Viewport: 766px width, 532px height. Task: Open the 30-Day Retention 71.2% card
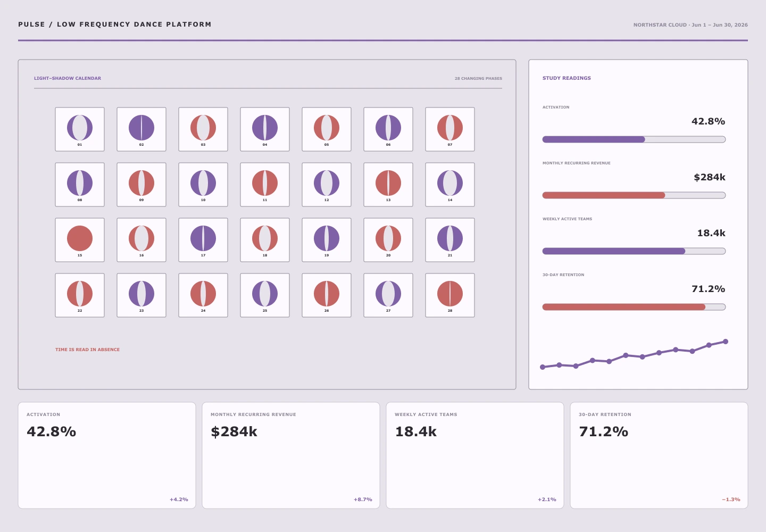659,455
